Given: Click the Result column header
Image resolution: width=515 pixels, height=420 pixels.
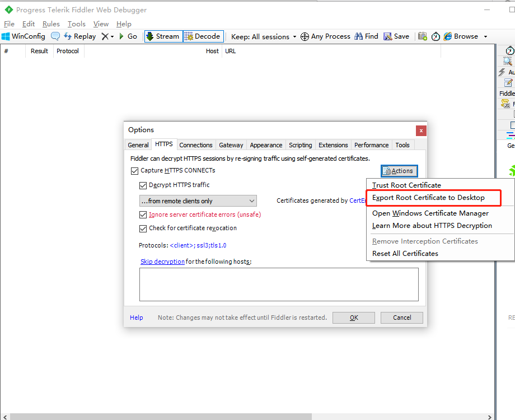Looking at the screenshot, I should tap(39, 51).
